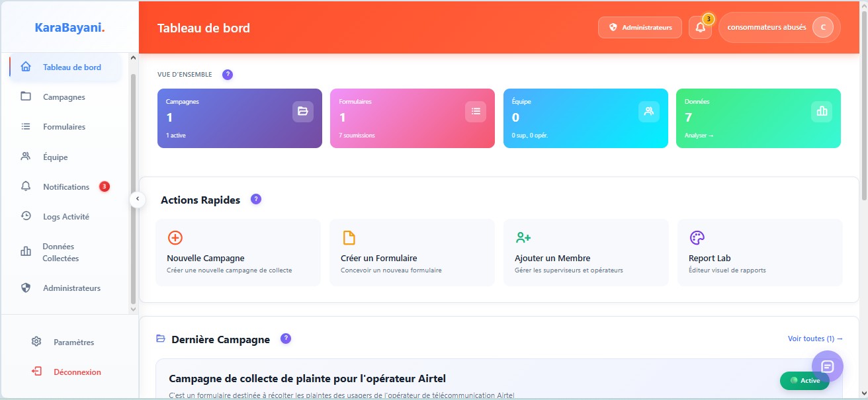Screen dimensions: 868x400
Task: Click help icon beside Vue d'ensemble
Action: [x=228, y=75]
